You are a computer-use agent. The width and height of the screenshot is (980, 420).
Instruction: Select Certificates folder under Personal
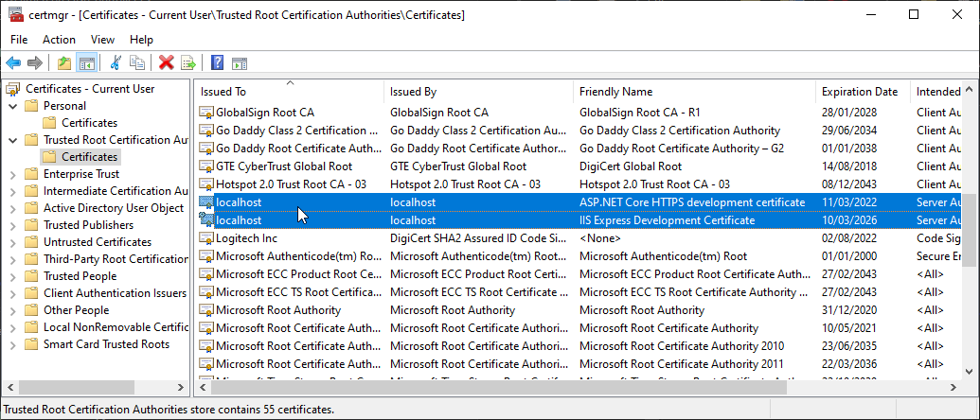coord(89,123)
